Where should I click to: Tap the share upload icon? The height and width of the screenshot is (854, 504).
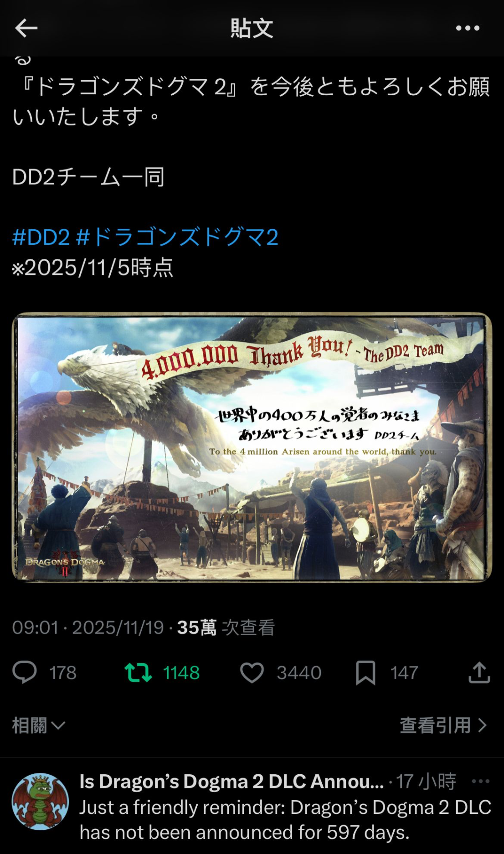pos(479,673)
